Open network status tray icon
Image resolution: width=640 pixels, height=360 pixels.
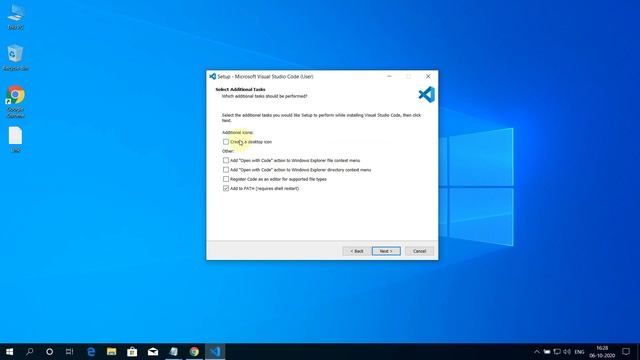click(557, 351)
